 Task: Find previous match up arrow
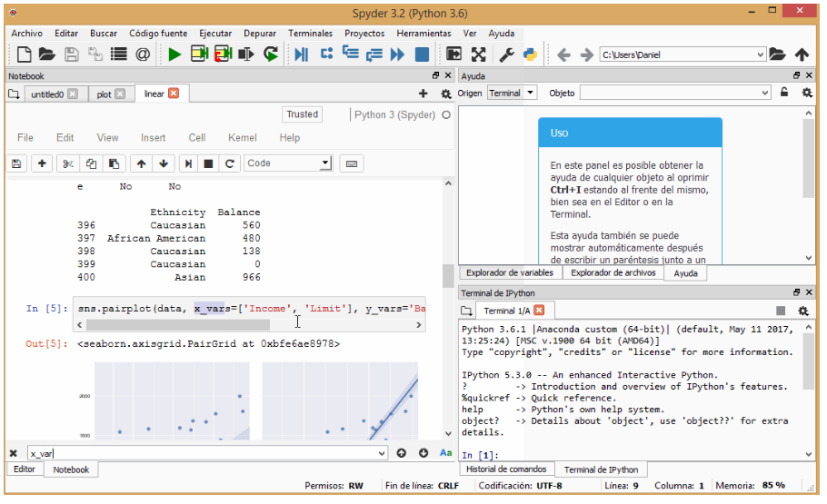[x=402, y=453]
